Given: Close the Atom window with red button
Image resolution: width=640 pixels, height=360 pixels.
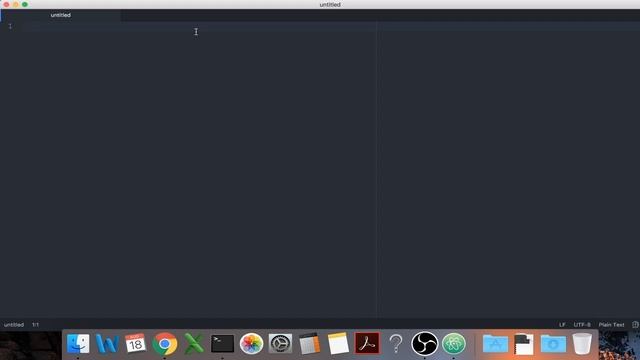Looking at the screenshot, I should 7,4.
